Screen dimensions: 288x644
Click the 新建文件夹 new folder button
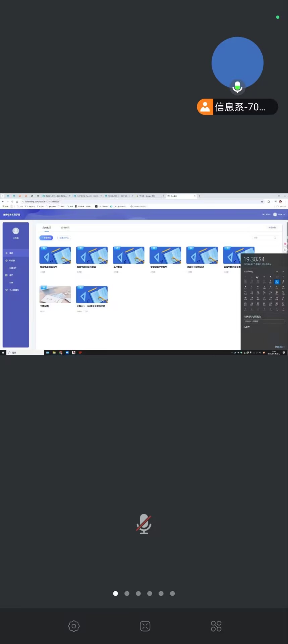coord(64,238)
